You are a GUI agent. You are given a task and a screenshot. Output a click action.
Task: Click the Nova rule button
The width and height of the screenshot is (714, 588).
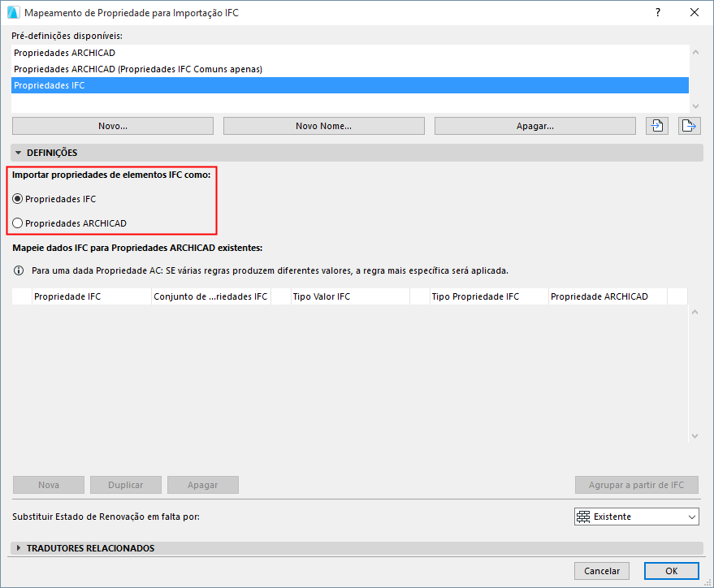tap(49, 485)
